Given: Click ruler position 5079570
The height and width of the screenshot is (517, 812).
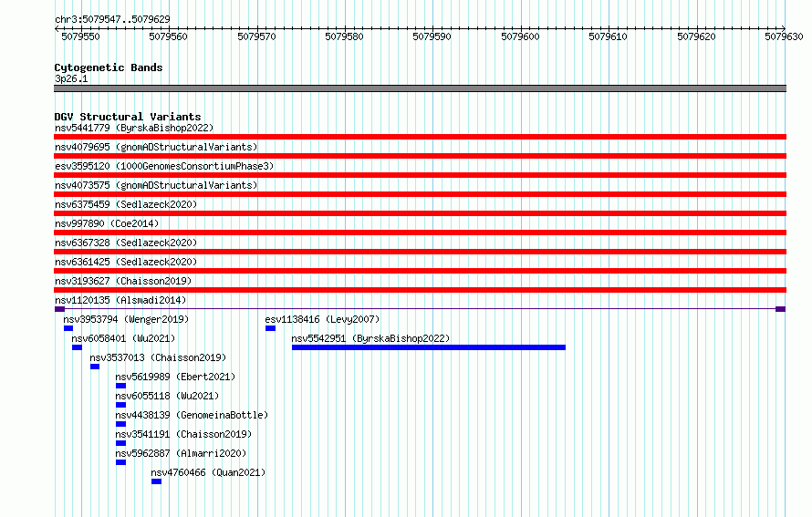Looking at the screenshot, I should coord(257,36).
